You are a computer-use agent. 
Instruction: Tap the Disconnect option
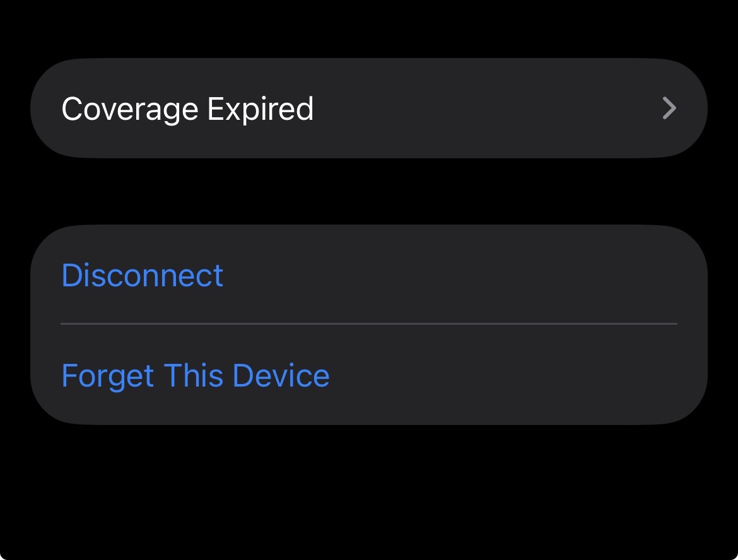(x=143, y=276)
